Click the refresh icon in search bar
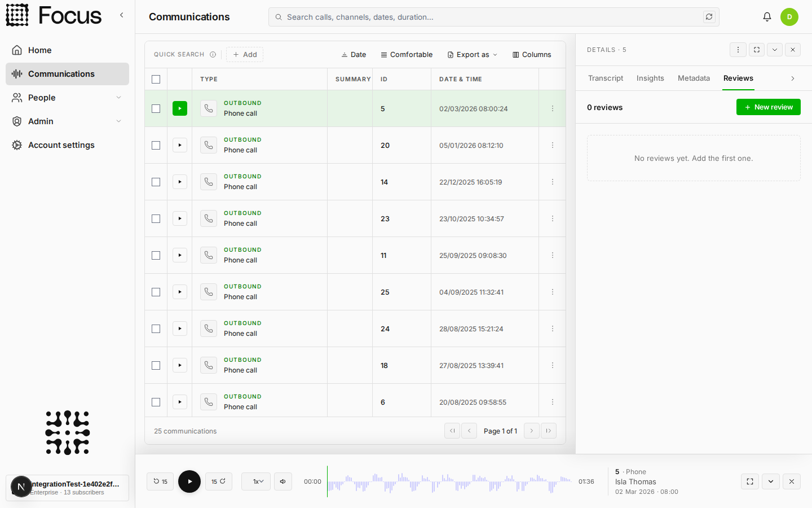 (x=709, y=17)
